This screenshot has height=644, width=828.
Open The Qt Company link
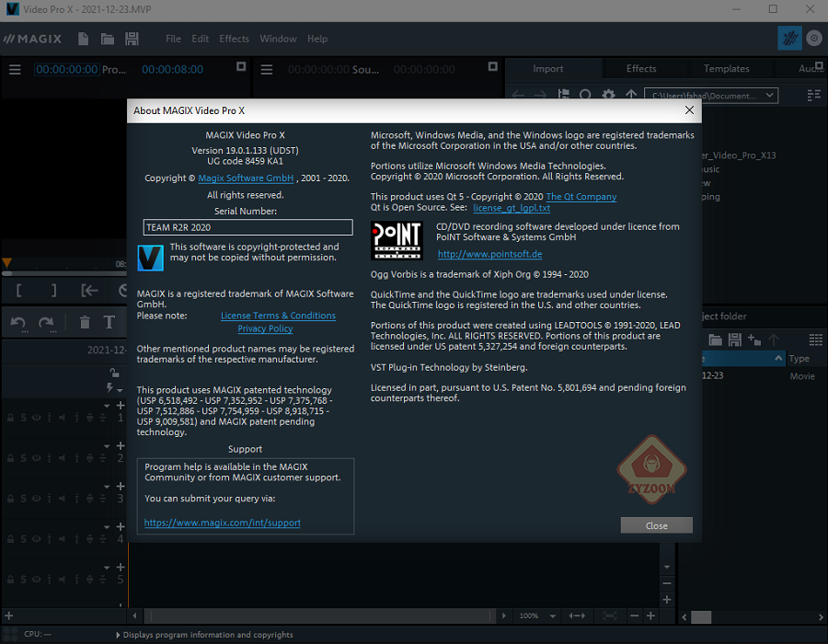point(581,196)
